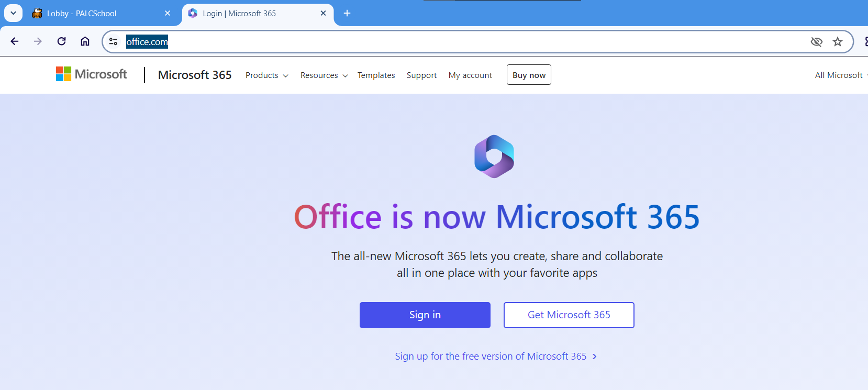868x390 pixels.
Task: Click the browser forward arrow
Action: [38, 41]
